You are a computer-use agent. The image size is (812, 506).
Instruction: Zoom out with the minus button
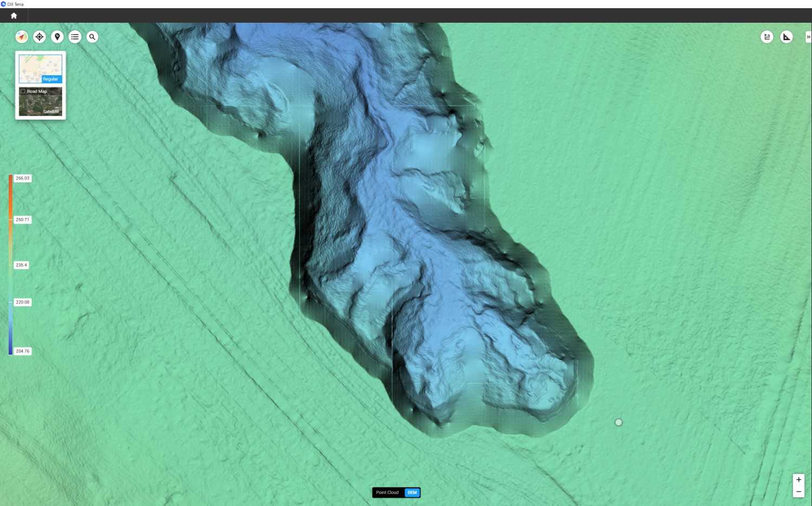pyautogui.click(x=798, y=491)
